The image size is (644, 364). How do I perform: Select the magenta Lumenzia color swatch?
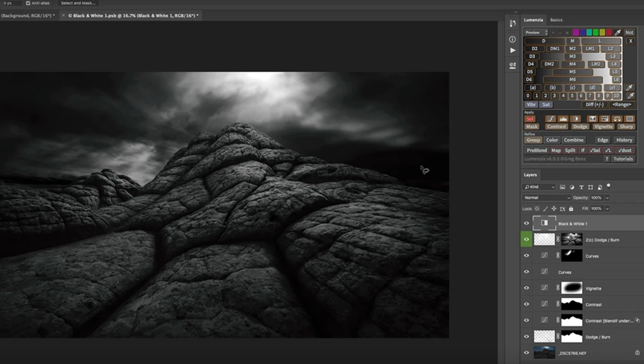[x=576, y=33]
